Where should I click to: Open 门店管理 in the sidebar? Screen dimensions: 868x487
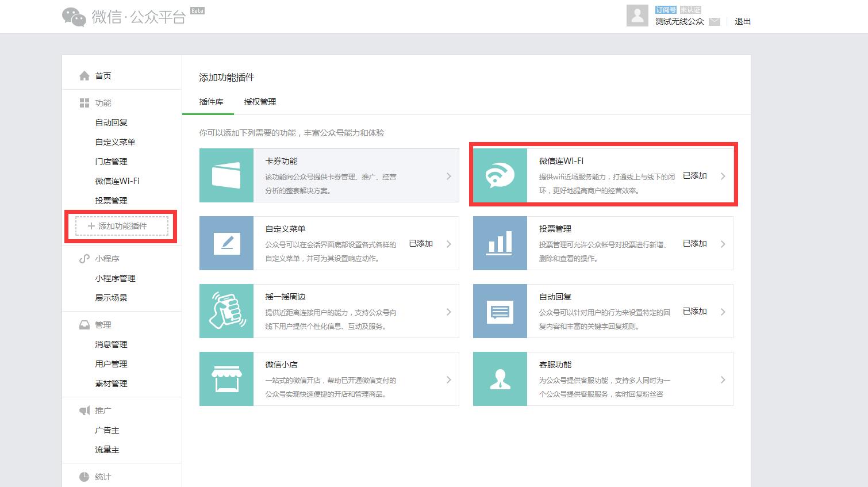pyautogui.click(x=111, y=162)
